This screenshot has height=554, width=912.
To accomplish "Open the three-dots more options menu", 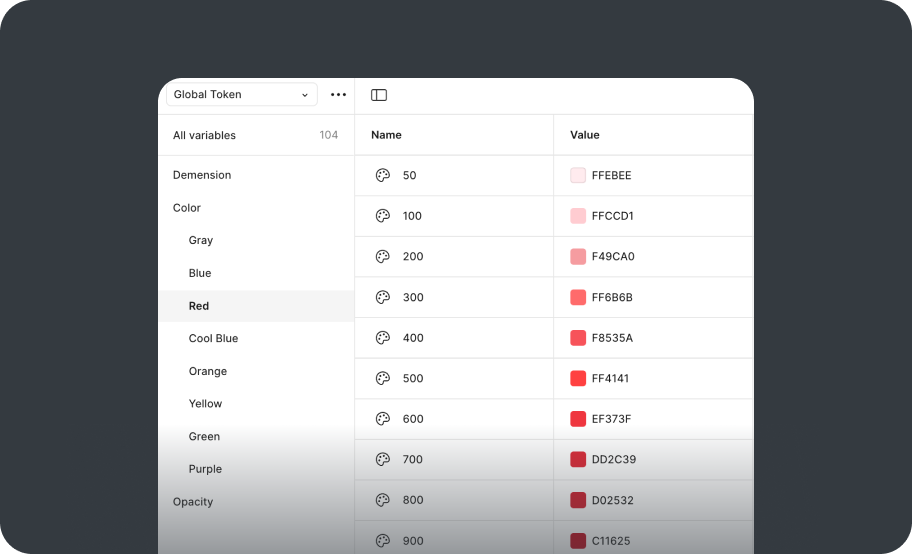I will coord(338,94).
